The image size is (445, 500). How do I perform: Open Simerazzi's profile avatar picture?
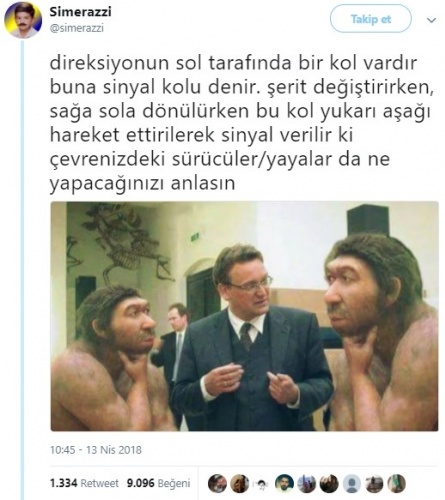coord(23,20)
